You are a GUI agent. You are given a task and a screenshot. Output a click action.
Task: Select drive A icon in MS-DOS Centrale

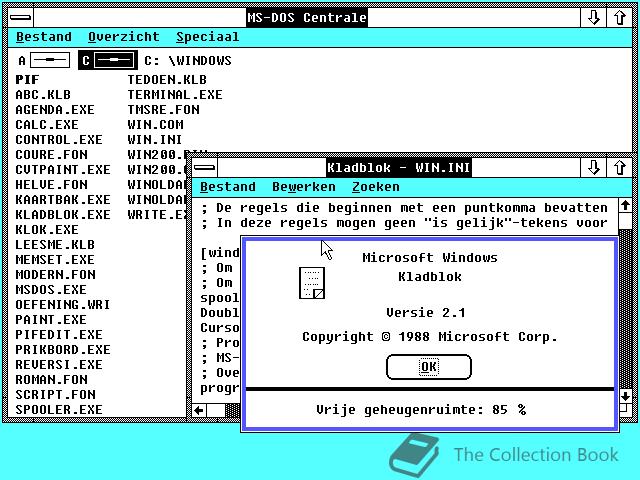point(44,60)
